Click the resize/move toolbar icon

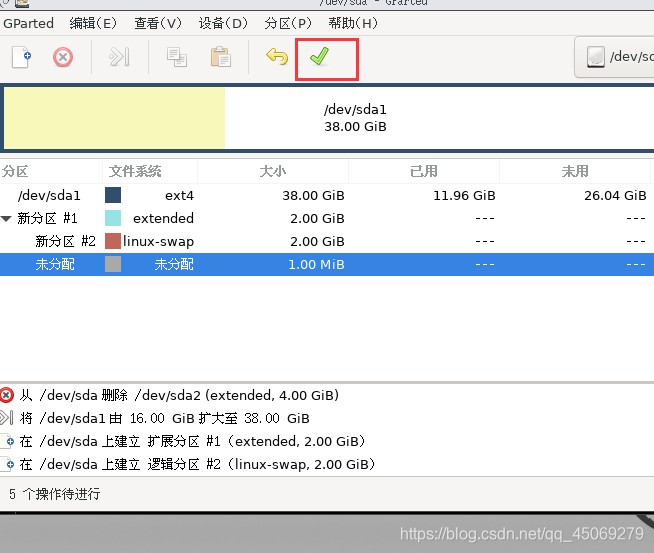[119, 57]
